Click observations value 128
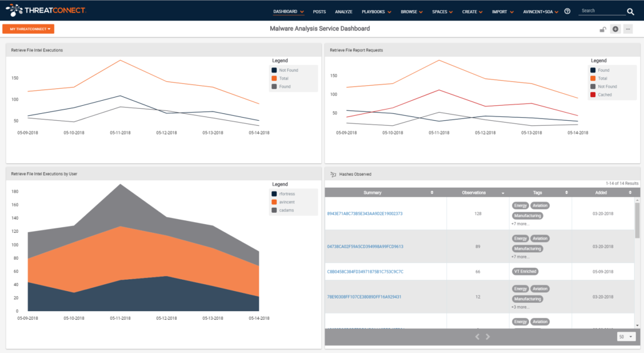The width and height of the screenshot is (644, 353). point(478,213)
